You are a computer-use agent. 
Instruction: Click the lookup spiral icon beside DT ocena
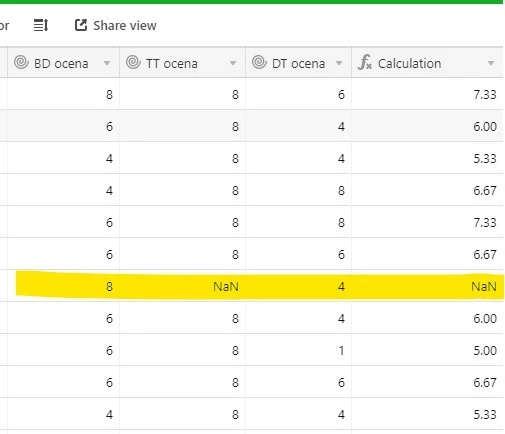pos(259,62)
